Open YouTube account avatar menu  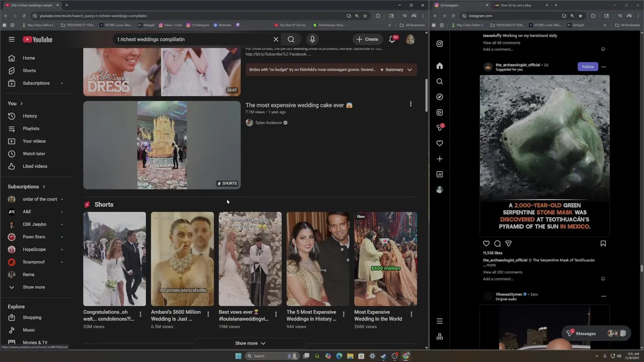point(410,39)
